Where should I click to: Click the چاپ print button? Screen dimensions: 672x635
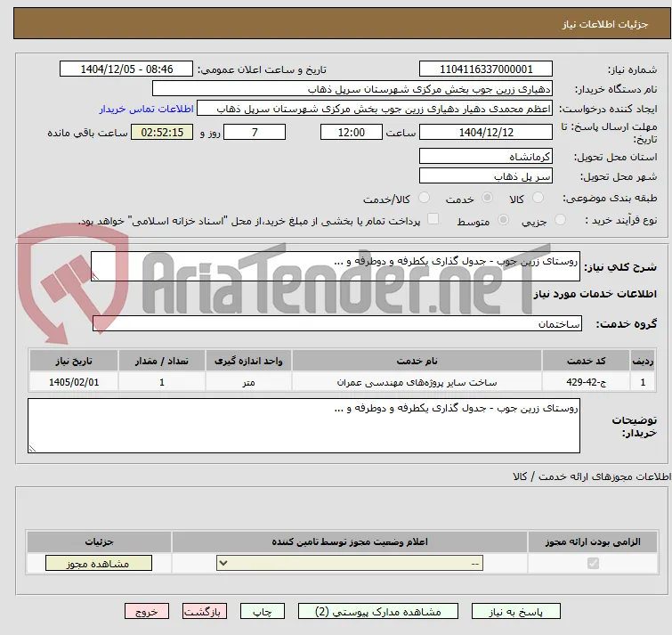click(263, 612)
